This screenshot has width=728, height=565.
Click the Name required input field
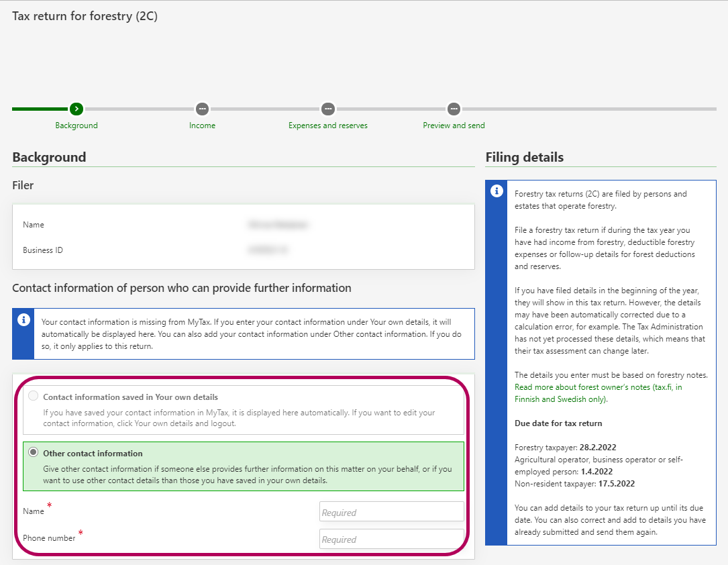coord(391,512)
